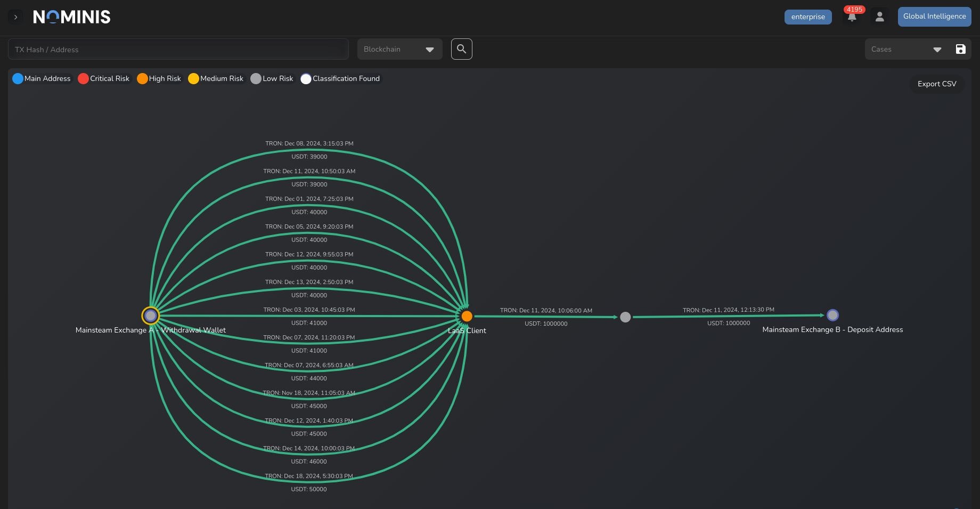Click edge label 'Dec 11, 2024, 10:50:03 AM'
Viewport: 980px width, 509px height.
click(309, 172)
